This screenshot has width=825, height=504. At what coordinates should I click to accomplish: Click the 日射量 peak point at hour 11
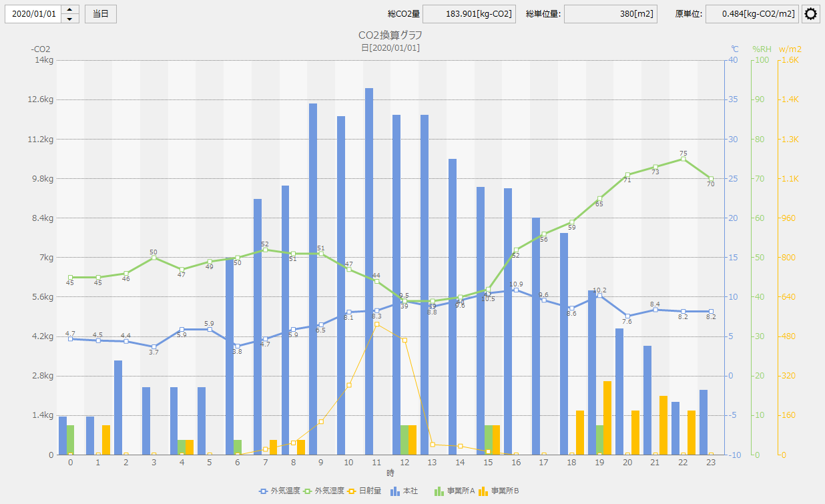click(377, 324)
